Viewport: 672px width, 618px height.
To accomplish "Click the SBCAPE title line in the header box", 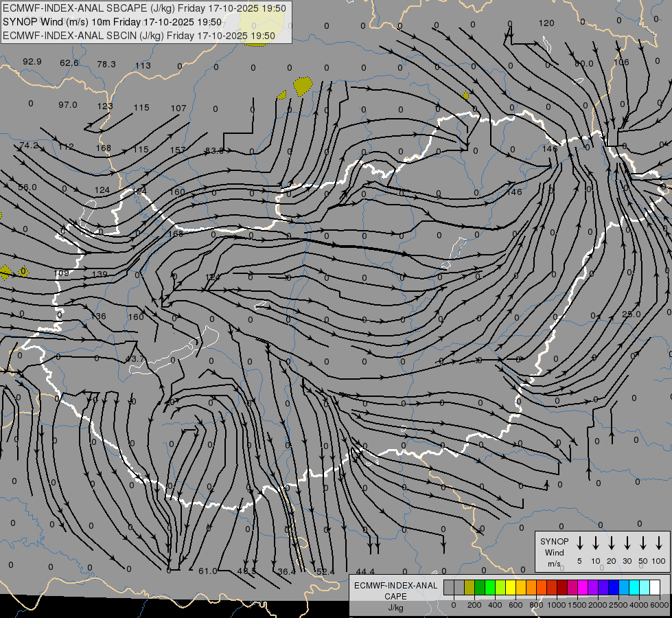I will 144,8.
